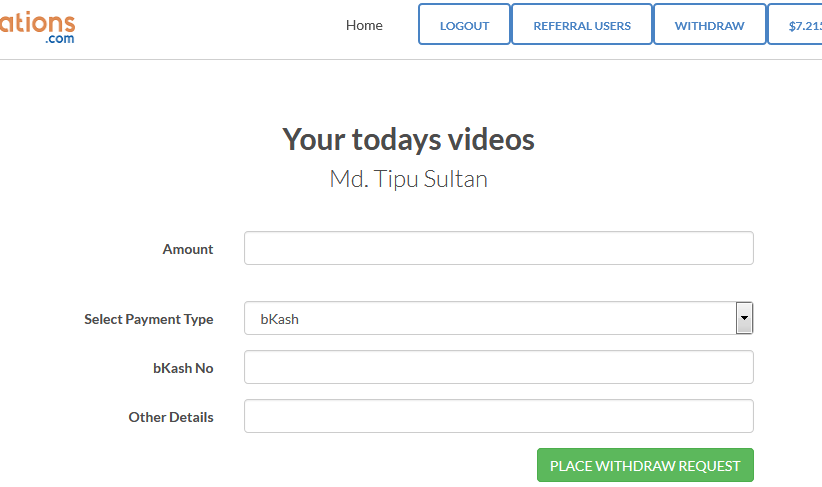The image size is (822, 487).
Task: Focus the bKash No input field
Action: pos(498,367)
